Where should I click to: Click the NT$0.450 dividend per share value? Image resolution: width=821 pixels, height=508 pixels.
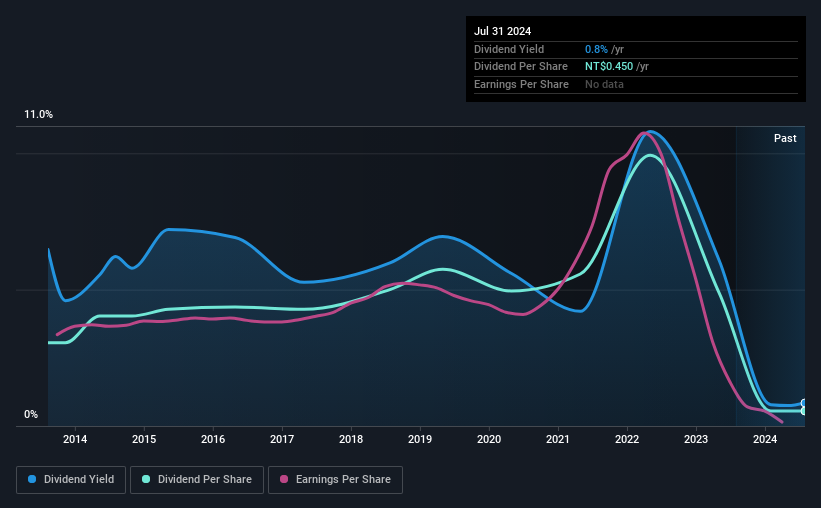click(609, 67)
